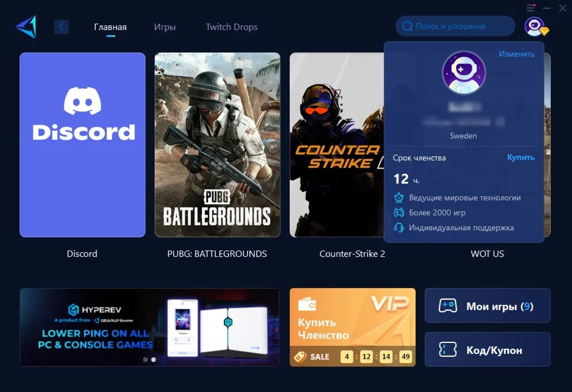The image size is (572, 392).
Task: Click Более 2000 игр text
Action: [x=437, y=213]
